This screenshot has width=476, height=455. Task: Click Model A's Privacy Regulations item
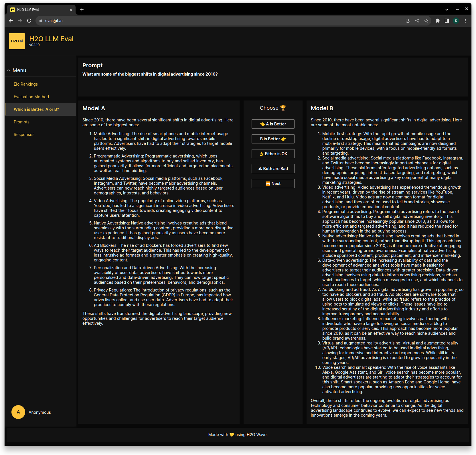pos(163,298)
